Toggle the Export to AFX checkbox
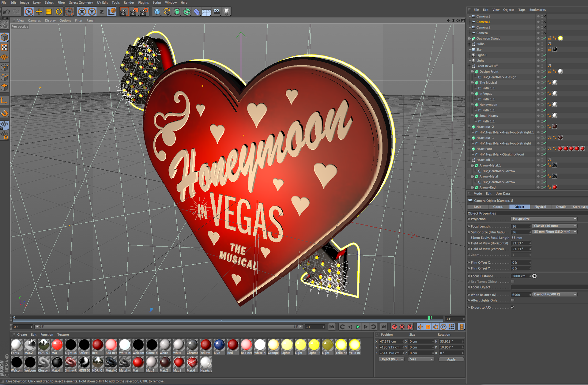Image resolution: width=588 pixels, height=385 pixels. [x=512, y=307]
